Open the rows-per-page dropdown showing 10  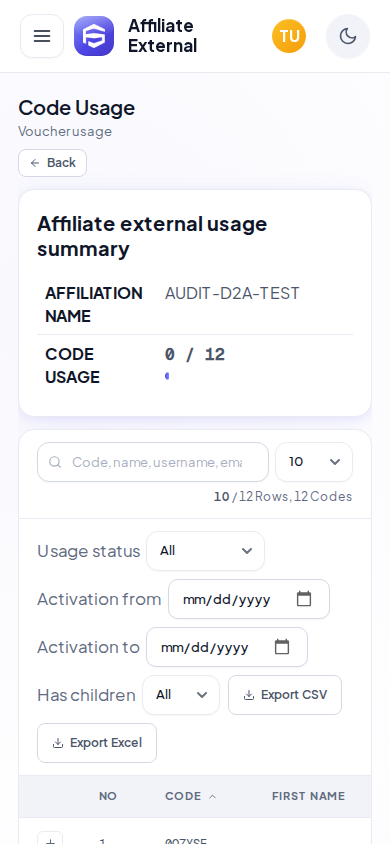(x=314, y=462)
